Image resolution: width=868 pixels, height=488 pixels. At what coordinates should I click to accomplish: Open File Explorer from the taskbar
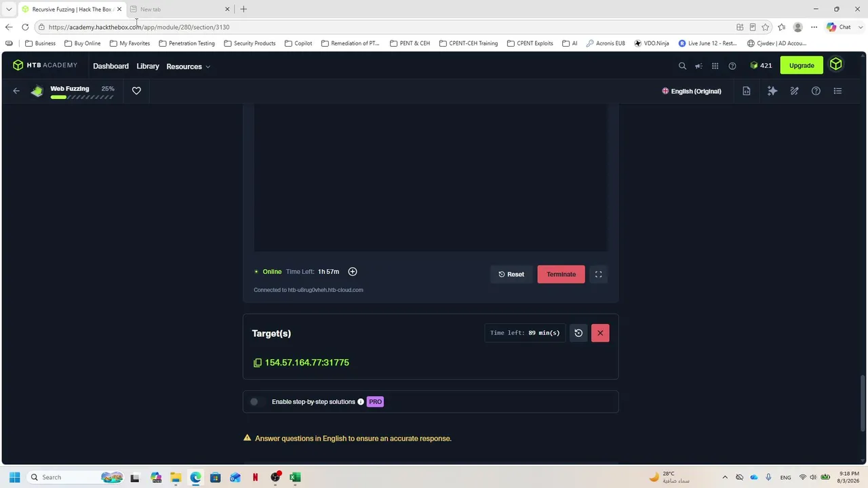(176, 477)
